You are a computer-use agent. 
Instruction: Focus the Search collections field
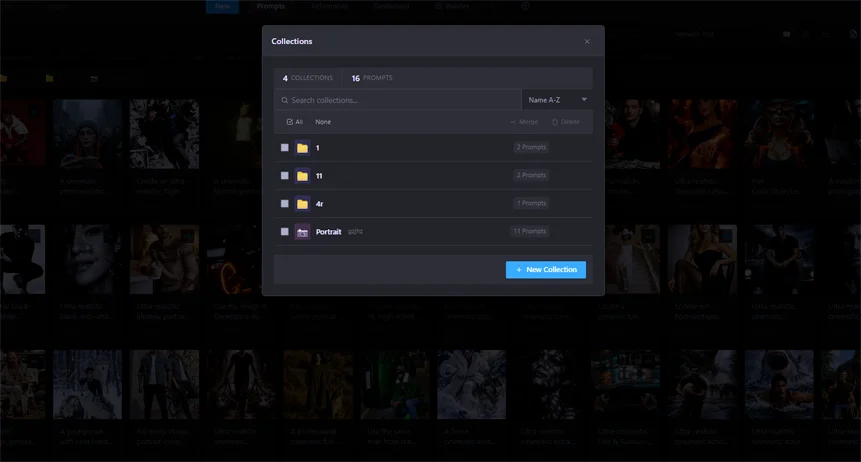click(398, 100)
